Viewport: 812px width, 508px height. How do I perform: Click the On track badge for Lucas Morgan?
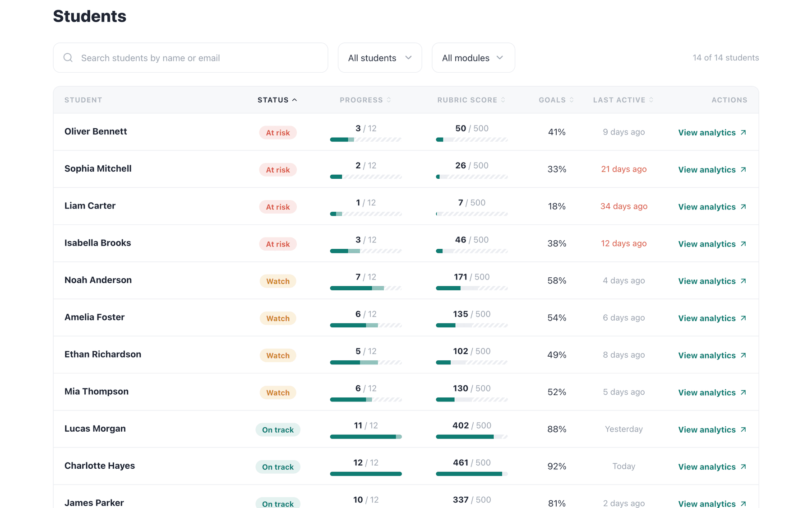(278, 430)
